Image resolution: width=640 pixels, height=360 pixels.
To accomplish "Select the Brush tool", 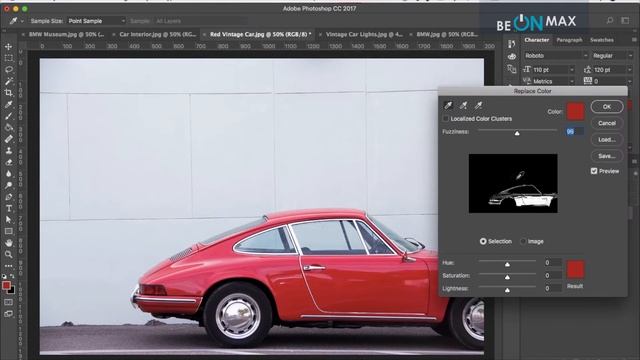I will [x=9, y=116].
